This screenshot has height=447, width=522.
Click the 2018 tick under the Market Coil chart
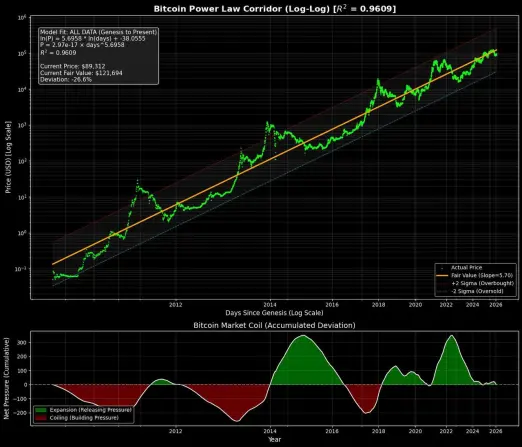coord(378,431)
